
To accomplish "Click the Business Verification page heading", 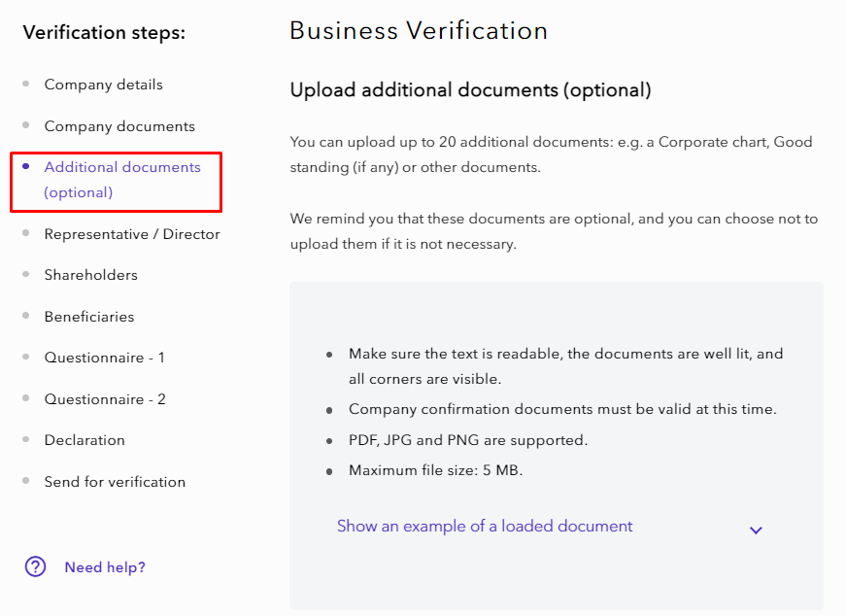I will [x=419, y=30].
